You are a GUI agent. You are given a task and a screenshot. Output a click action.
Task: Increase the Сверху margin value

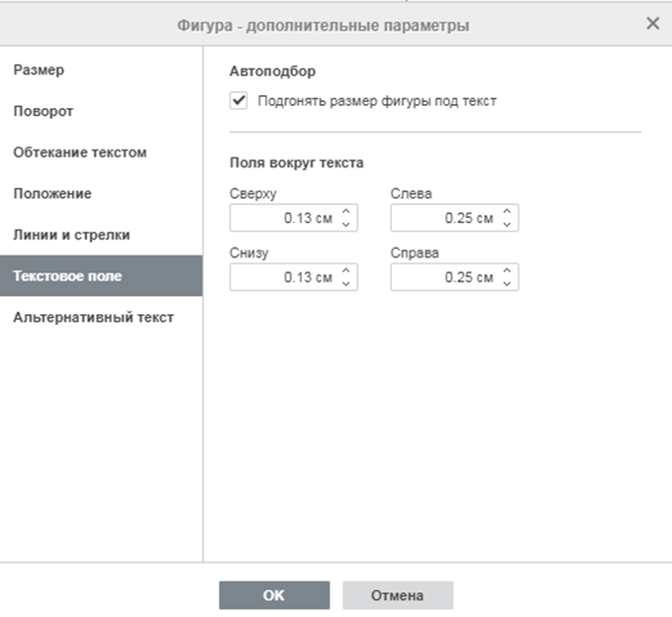coord(346,211)
